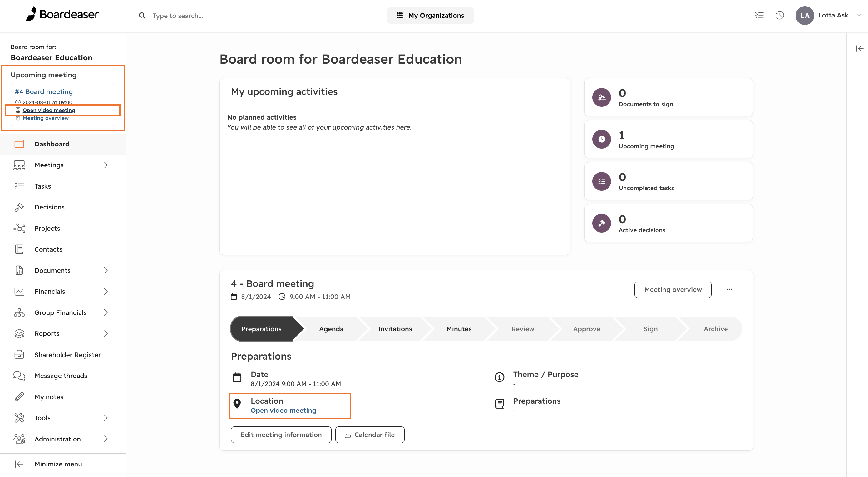The image size is (868, 477).
Task: Click the Boardeaser logo
Action: pos(62,14)
